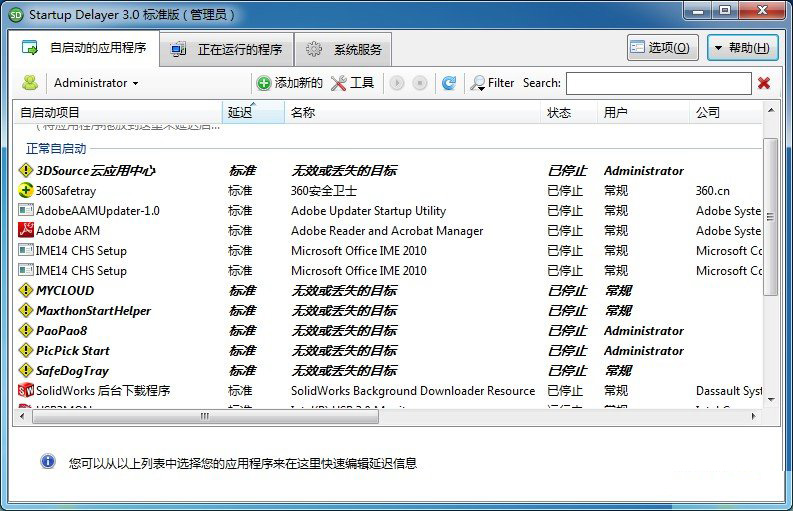Click PaoPao8 row's Administrator user cell
793x511 pixels.
pyautogui.click(x=643, y=330)
